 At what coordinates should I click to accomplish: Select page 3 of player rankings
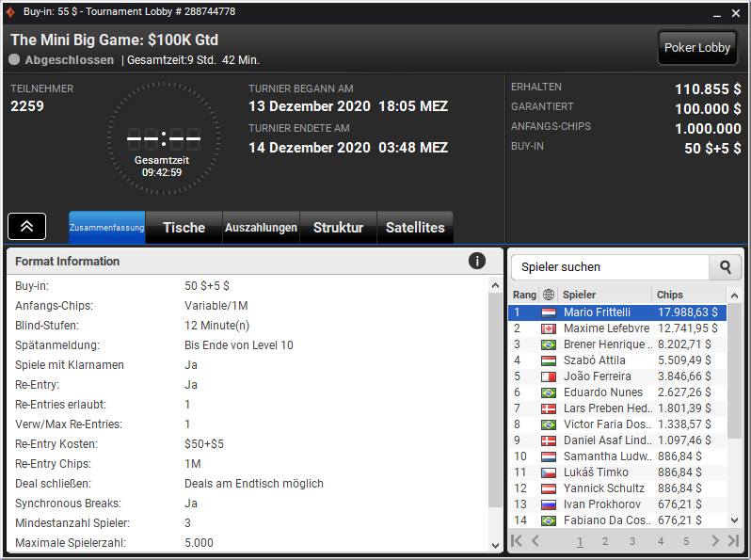tap(632, 541)
